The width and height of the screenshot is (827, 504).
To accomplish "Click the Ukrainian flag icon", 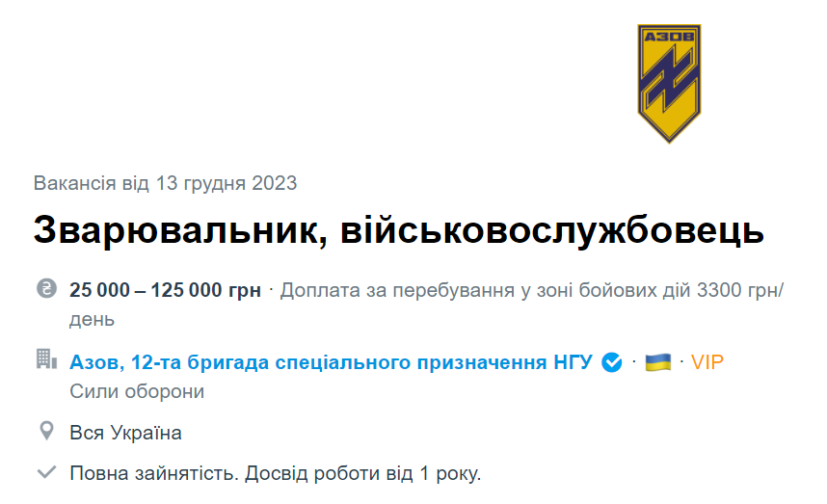I will coord(658,362).
